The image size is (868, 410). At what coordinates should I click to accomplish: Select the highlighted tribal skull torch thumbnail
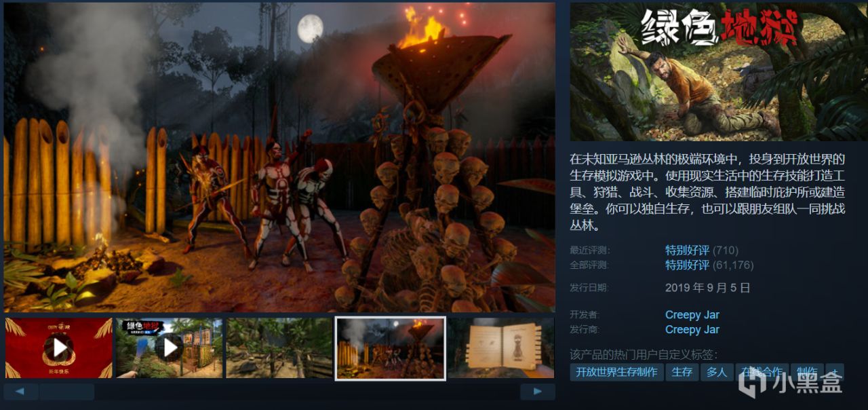[x=390, y=348]
